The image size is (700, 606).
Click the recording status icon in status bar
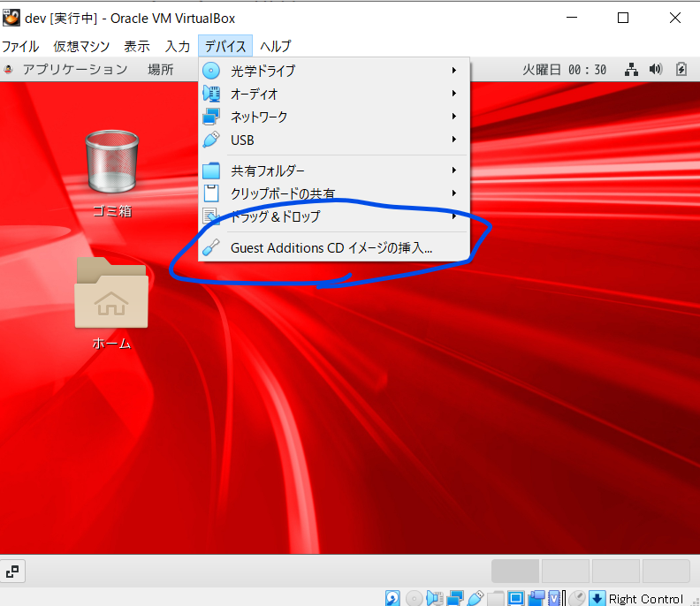(x=536, y=598)
